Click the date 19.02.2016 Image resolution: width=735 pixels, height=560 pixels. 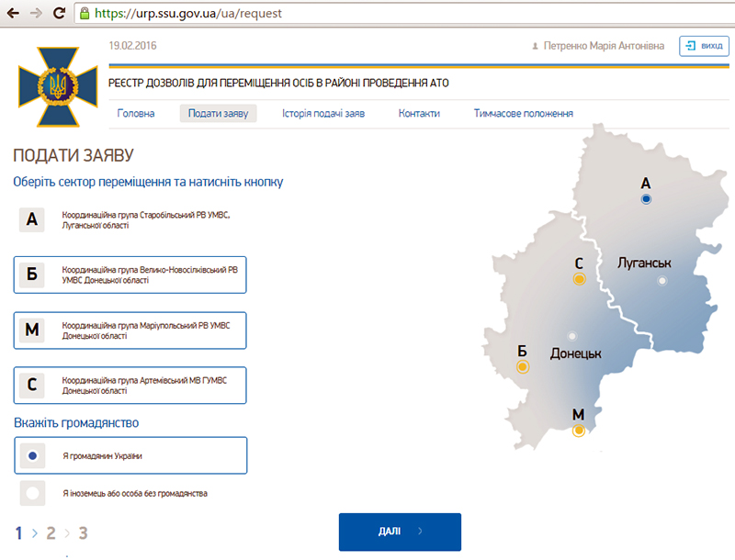click(x=132, y=46)
